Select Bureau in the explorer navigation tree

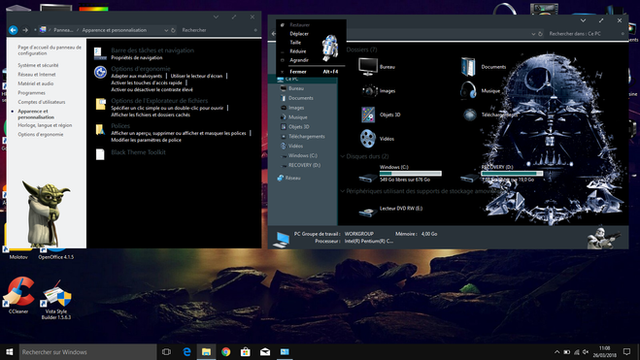tap(296, 88)
